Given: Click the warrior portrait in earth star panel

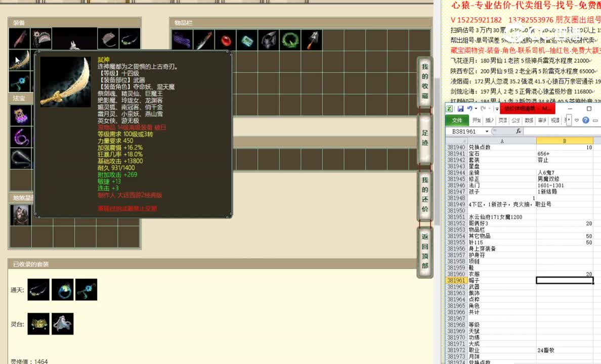Looking at the screenshot, I should (21, 214).
